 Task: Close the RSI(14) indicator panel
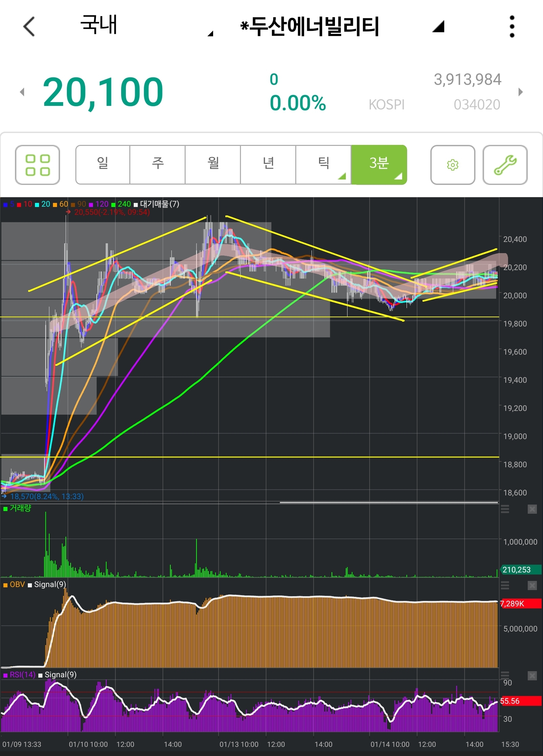532,676
